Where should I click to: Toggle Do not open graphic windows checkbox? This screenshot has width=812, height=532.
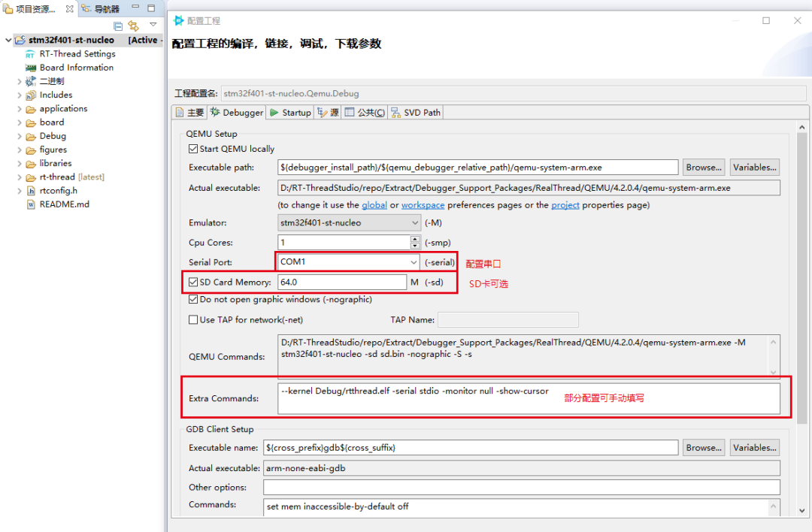point(193,299)
